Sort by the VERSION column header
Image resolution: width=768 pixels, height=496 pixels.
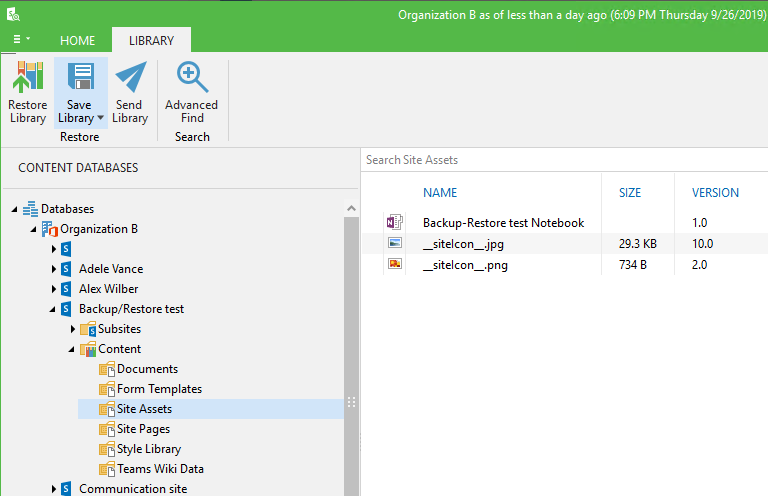[x=715, y=192]
